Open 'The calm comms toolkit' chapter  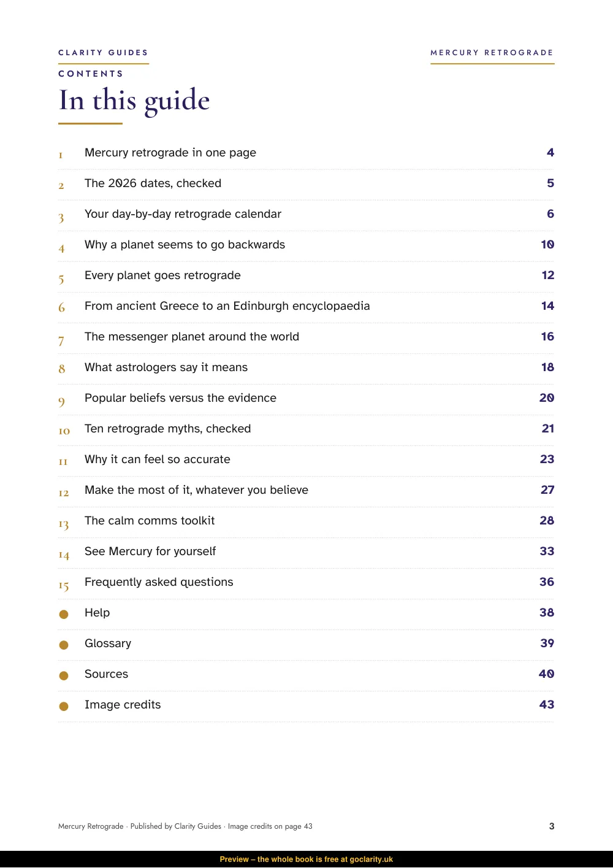coord(150,521)
